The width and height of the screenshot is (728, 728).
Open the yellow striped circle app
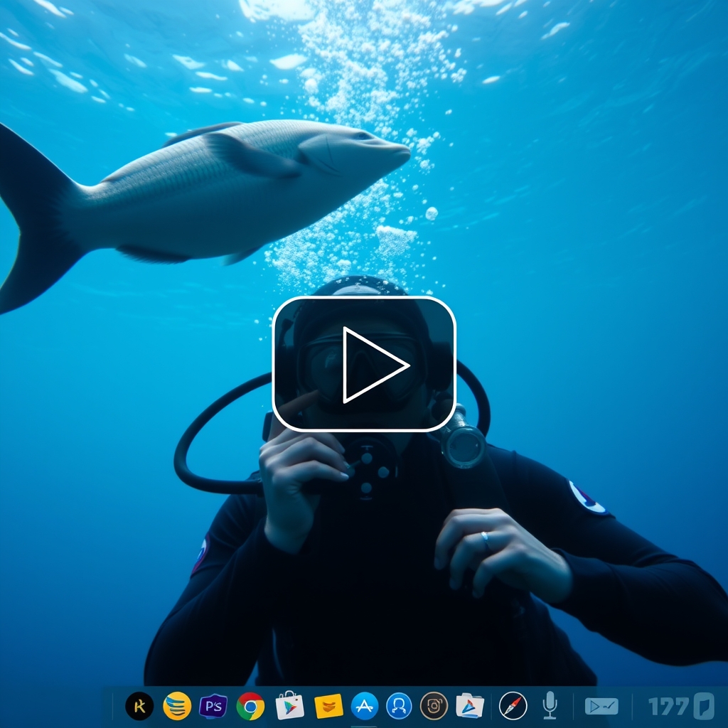177,706
